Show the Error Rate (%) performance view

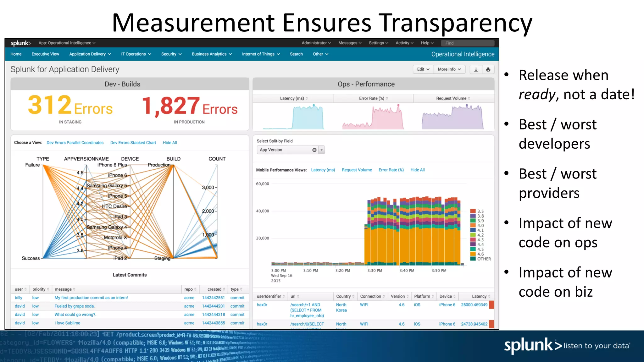(391, 170)
